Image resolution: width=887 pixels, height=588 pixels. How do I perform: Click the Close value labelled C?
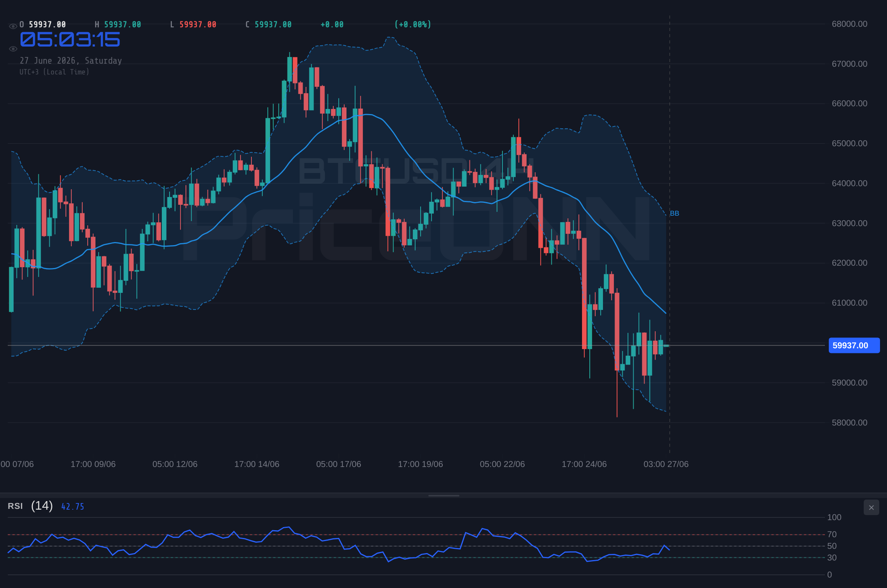(273, 24)
